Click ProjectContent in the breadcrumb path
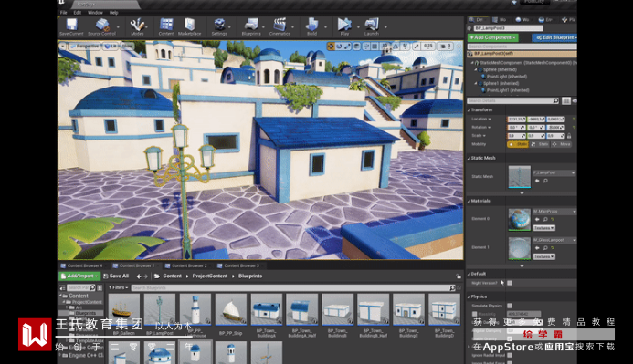The width and height of the screenshot is (633, 364). click(209, 276)
